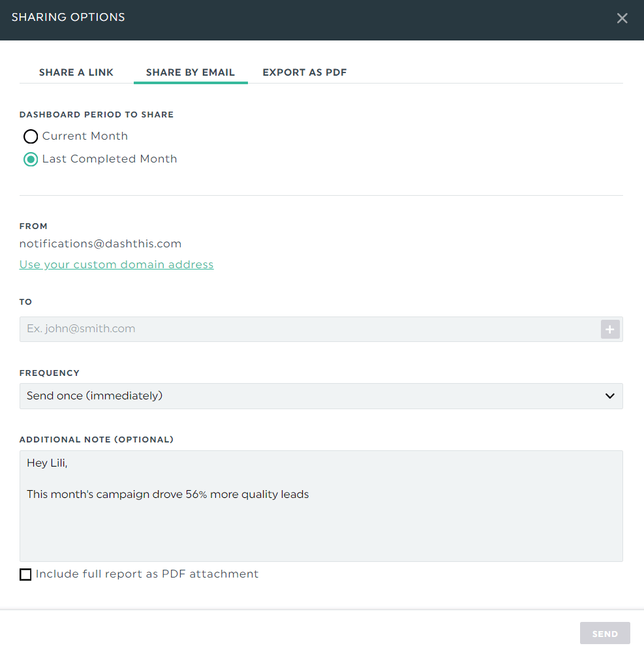Focus the To email address field
This screenshot has height=650, width=644.
click(309, 329)
